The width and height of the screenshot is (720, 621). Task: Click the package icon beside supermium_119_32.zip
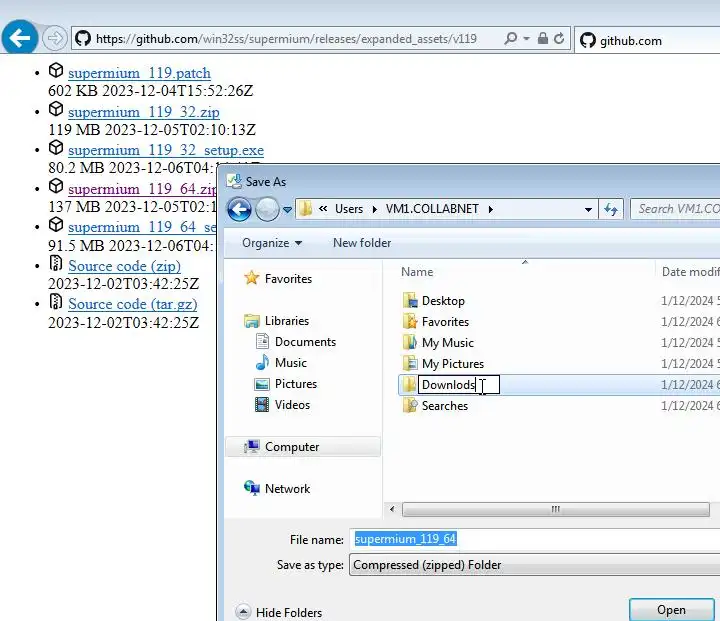56,109
